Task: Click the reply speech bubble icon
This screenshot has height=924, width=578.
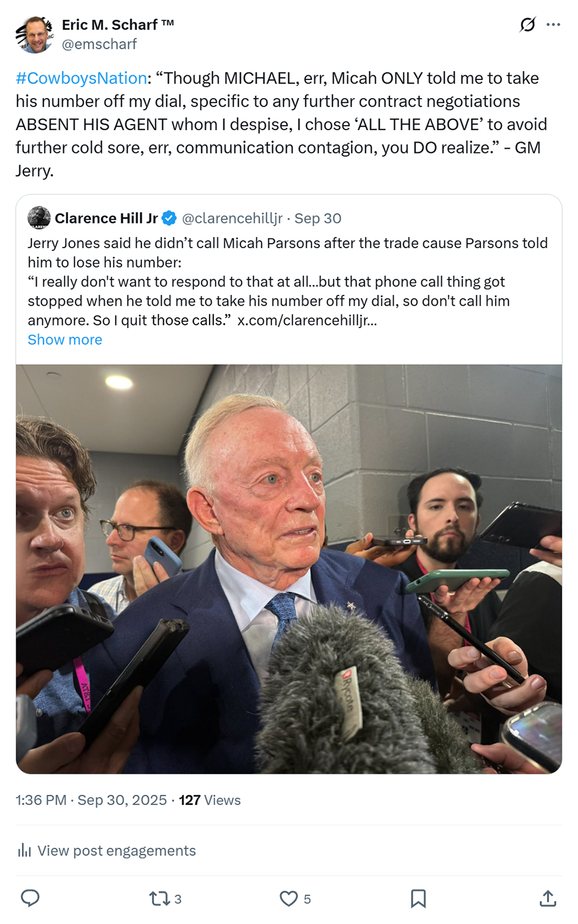Action: [x=30, y=898]
